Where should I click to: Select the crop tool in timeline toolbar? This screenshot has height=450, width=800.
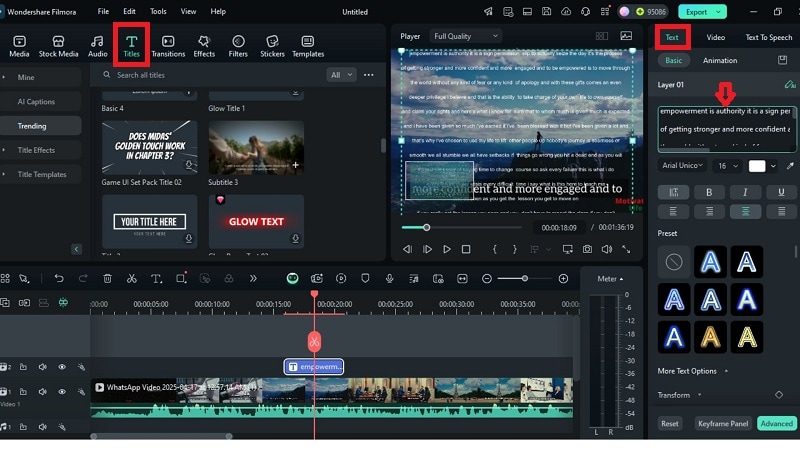click(x=181, y=278)
